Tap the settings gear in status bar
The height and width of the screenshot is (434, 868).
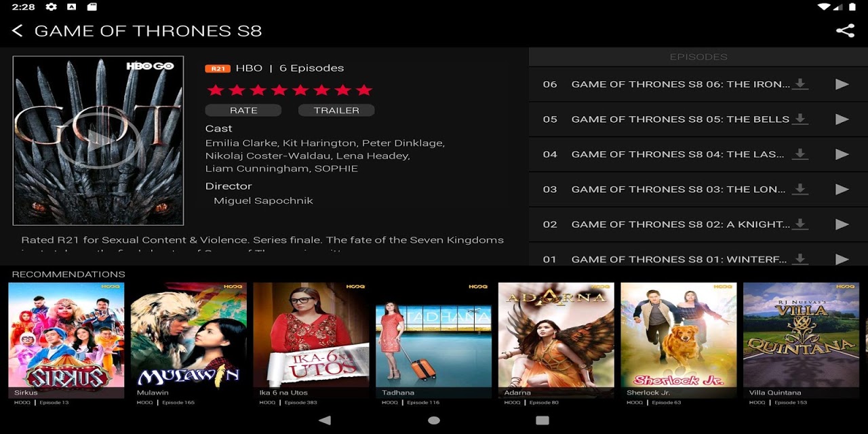[51, 7]
